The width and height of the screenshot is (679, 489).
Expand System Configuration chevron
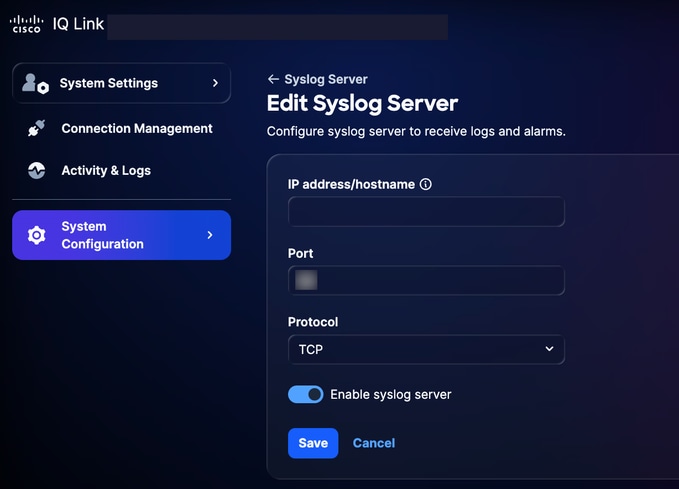tap(210, 235)
